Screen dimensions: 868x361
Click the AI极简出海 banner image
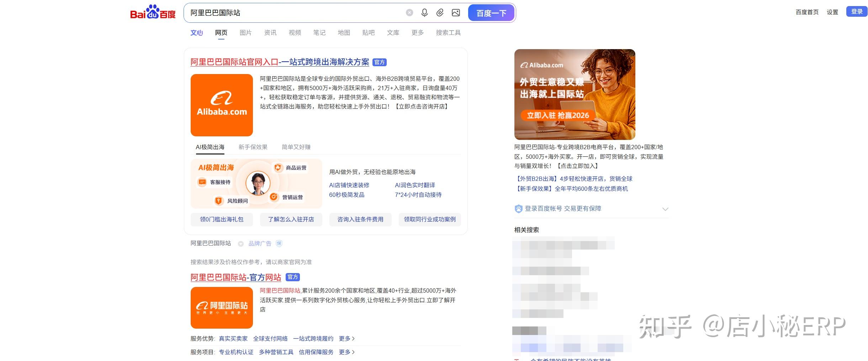[256, 183]
